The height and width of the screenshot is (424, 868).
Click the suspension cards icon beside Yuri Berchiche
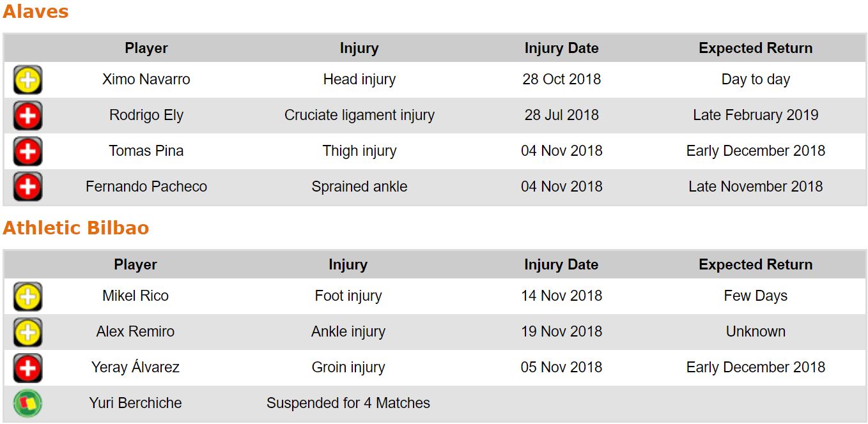pyautogui.click(x=27, y=404)
